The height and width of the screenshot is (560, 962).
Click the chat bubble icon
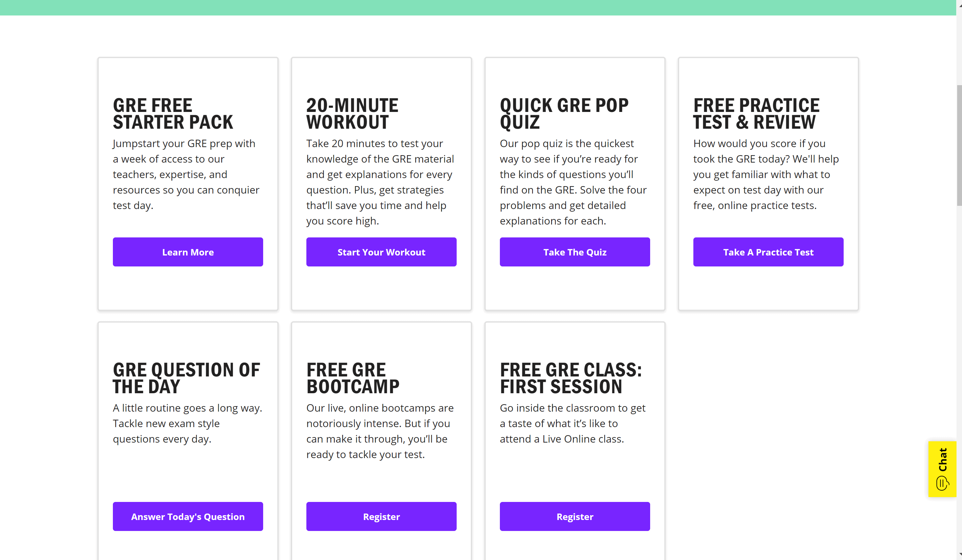click(942, 483)
